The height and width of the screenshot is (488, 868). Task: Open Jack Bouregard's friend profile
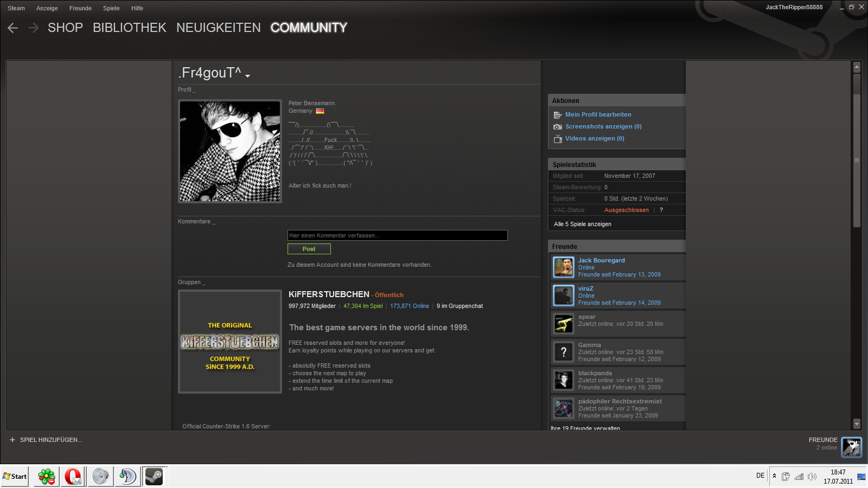[x=601, y=260]
